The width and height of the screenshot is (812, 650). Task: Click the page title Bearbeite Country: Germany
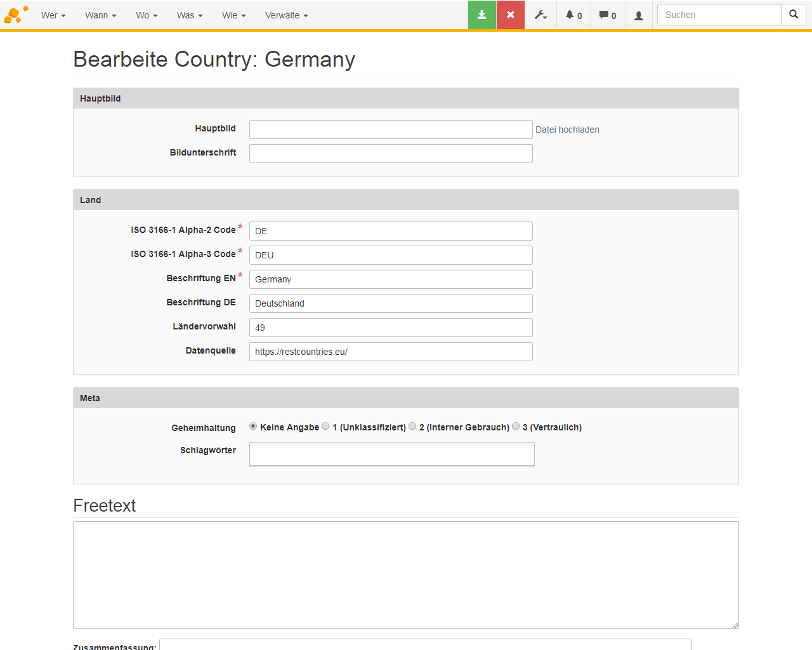tap(214, 59)
